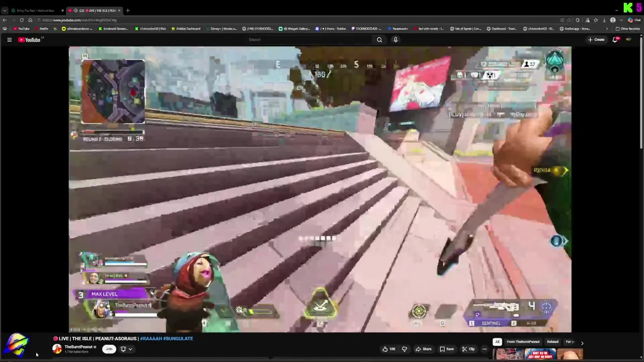Open Copilot Chat in the browser toolbar
This screenshot has height=362, width=644.
[x=634, y=20]
